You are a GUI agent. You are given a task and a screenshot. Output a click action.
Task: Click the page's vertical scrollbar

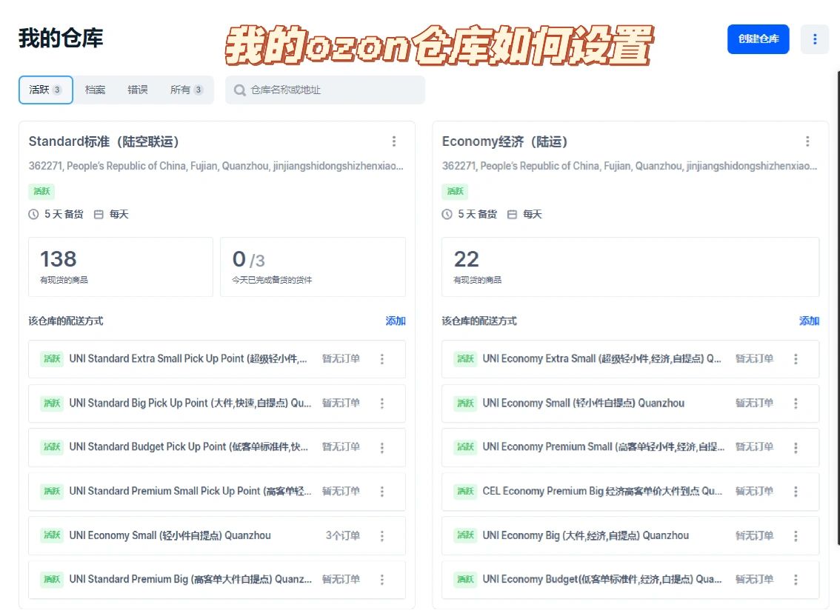[x=838, y=308]
